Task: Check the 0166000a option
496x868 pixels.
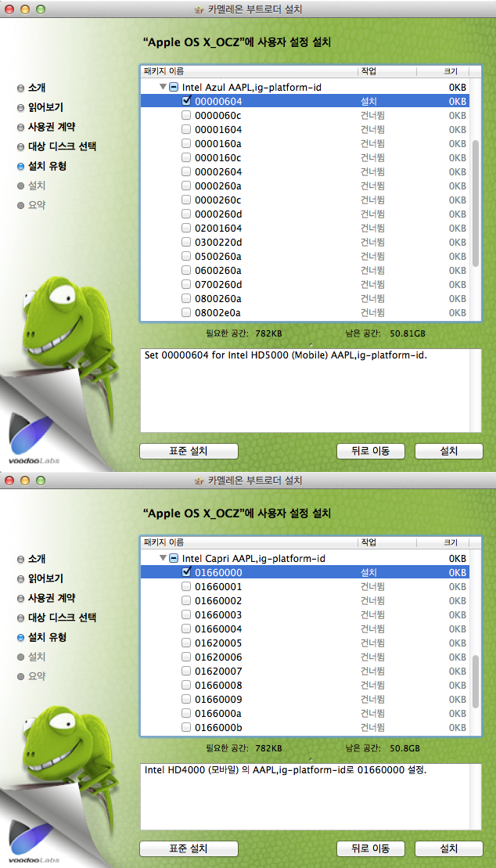Action: point(186,713)
